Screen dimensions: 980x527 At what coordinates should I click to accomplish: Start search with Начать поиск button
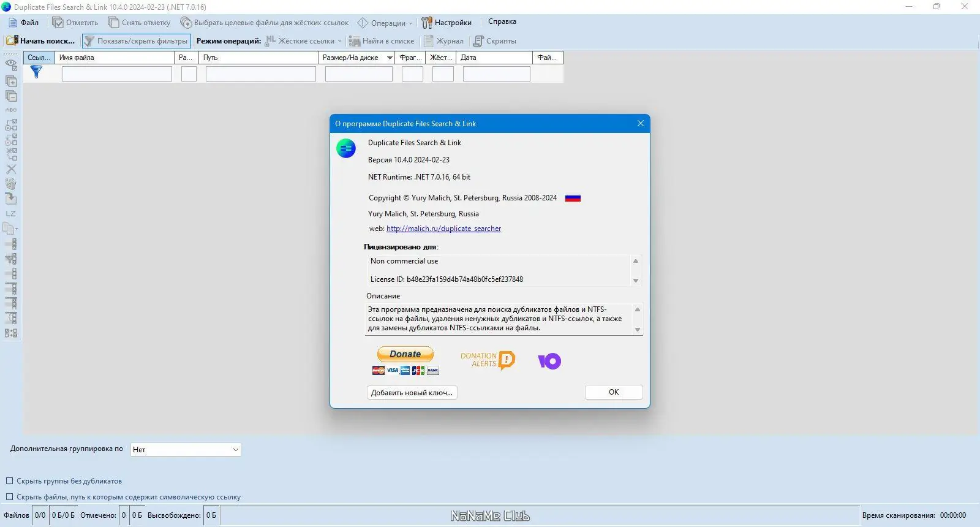40,41
